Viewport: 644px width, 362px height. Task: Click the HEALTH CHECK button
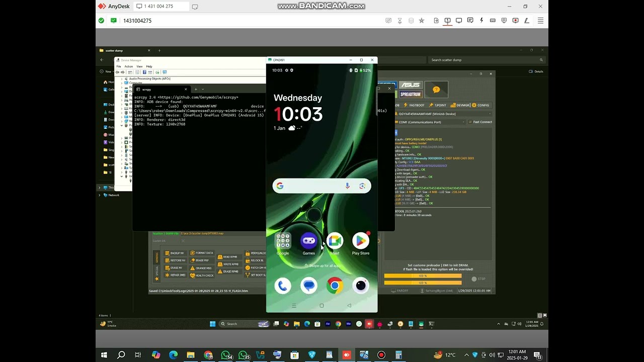(x=202, y=276)
